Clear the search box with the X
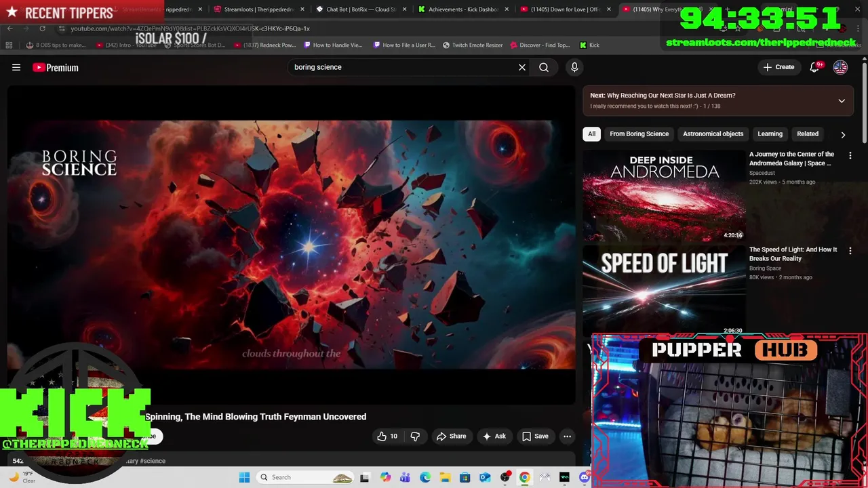 tap(522, 67)
